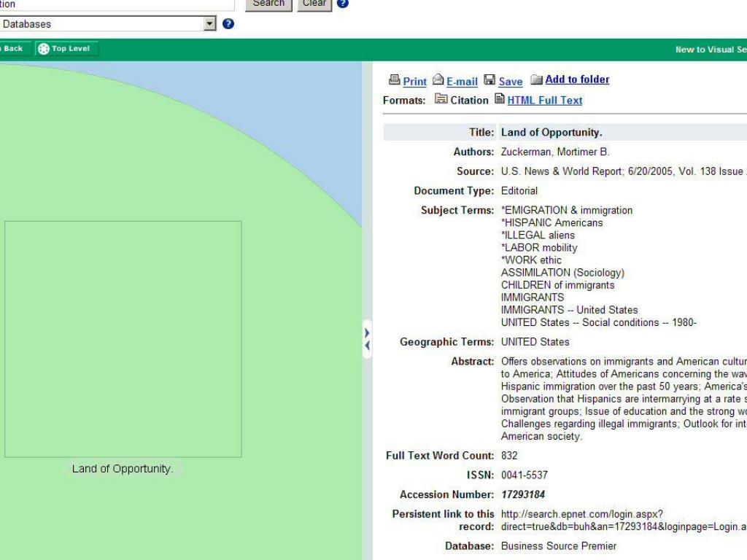The image size is (747, 560).
Task: Click the floppy disk Save icon
Action: 490,80
